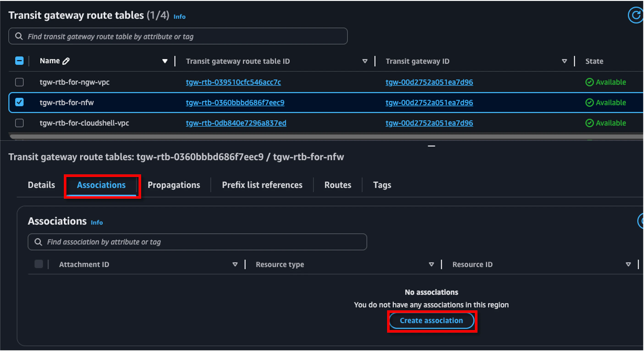The width and height of the screenshot is (644, 351).
Task: Click the search icon in association filter
Action: (x=38, y=242)
